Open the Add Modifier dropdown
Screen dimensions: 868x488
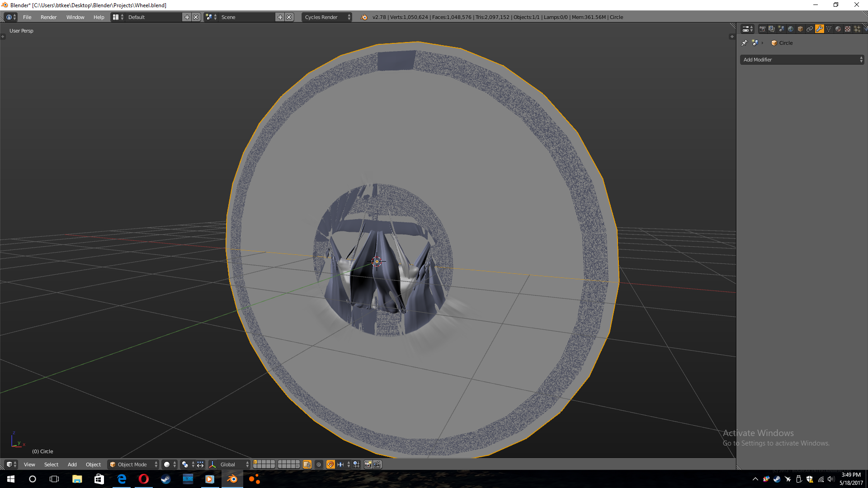[x=802, y=60]
